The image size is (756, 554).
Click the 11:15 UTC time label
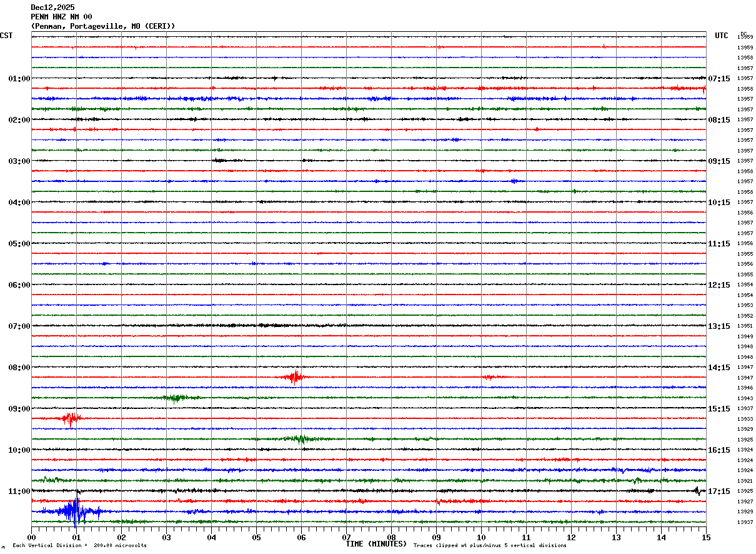[x=719, y=244]
